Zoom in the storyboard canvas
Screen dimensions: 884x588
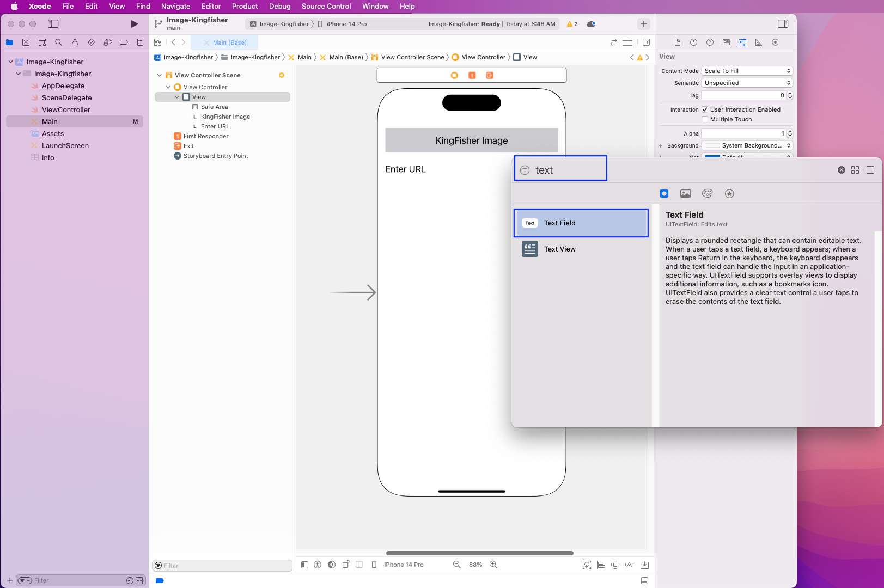coord(493,565)
